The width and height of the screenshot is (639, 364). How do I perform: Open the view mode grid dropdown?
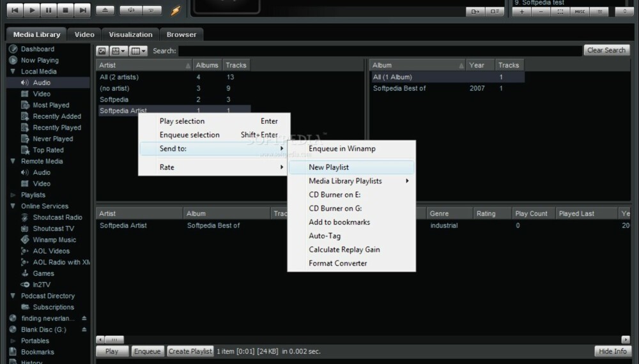point(118,51)
